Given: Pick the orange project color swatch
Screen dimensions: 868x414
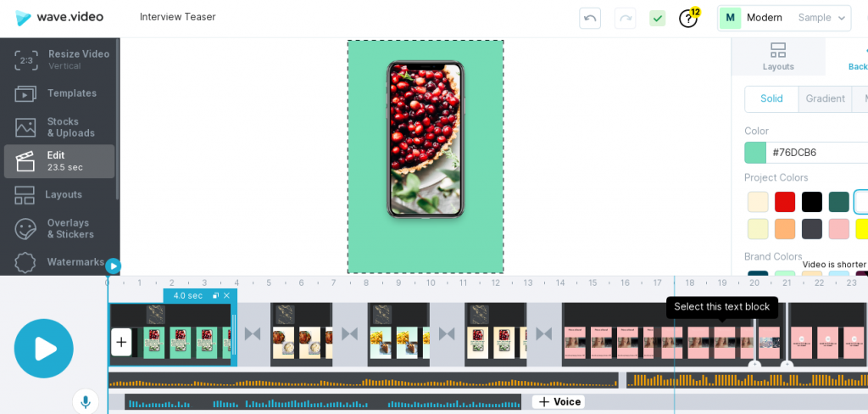Looking at the screenshot, I should tap(785, 229).
